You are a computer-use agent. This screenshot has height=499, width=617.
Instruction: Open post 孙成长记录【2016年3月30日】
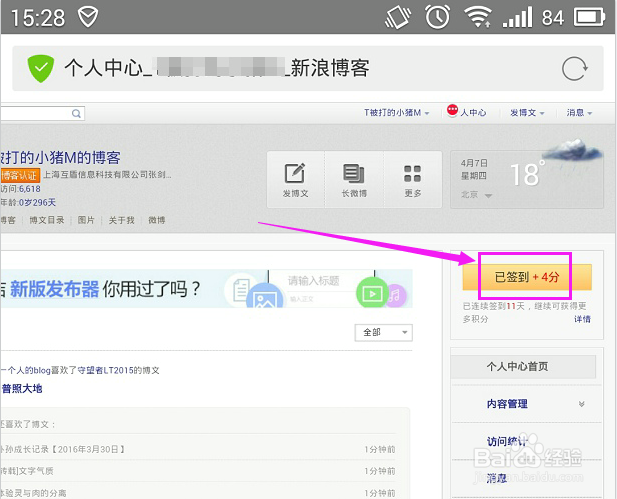point(63,449)
